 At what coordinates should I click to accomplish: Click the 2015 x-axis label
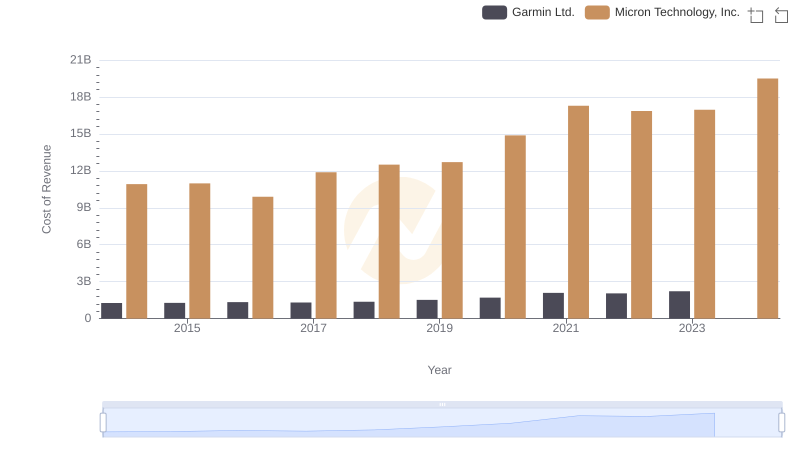187,328
